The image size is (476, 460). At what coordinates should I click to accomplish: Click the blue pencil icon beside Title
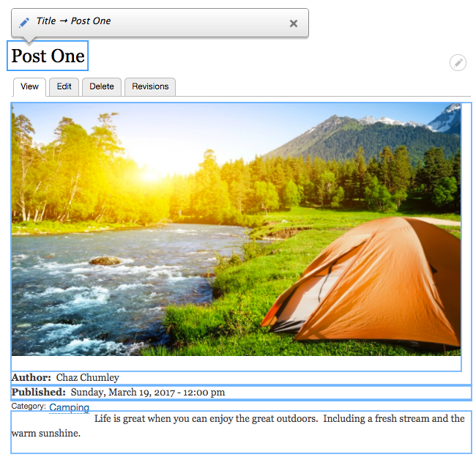click(24, 23)
